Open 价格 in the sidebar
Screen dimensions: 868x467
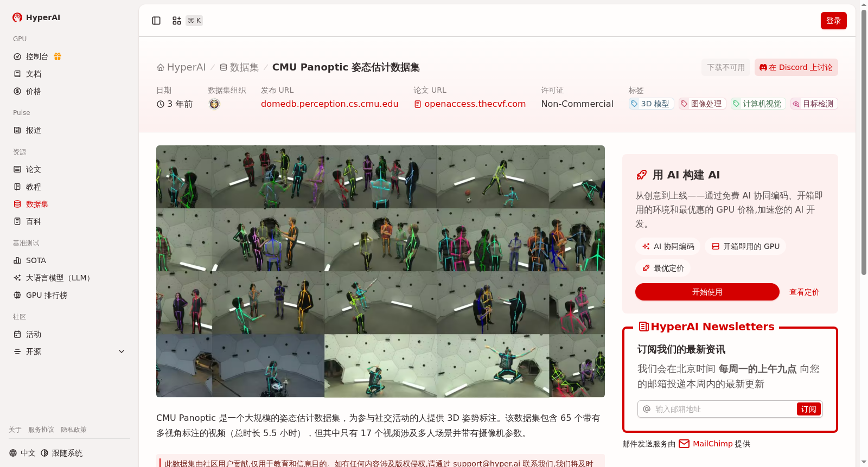tap(34, 91)
